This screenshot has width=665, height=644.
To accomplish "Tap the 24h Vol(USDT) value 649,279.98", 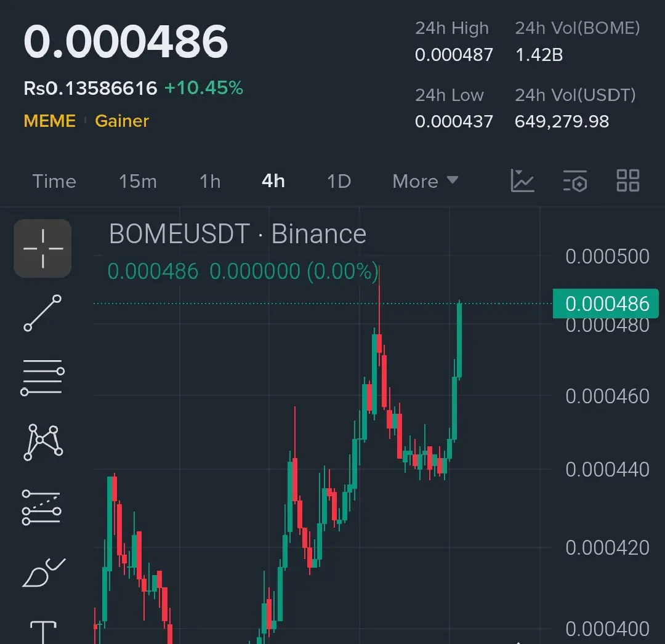I will pyautogui.click(x=562, y=122).
